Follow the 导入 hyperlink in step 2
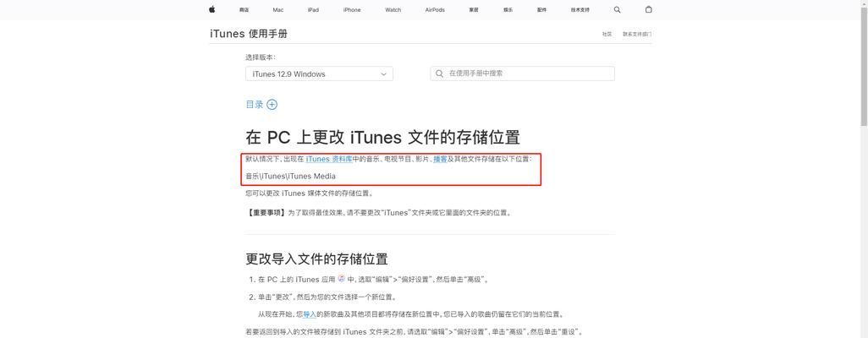This screenshot has height=338, width=868. [x=310, y=314]
